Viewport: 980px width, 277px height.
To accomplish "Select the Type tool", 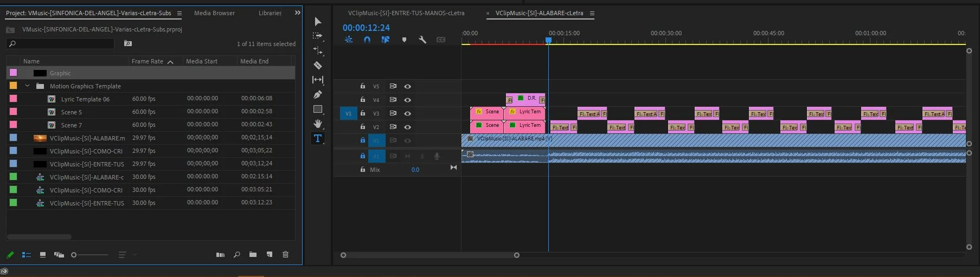I will tap(318, 138).
